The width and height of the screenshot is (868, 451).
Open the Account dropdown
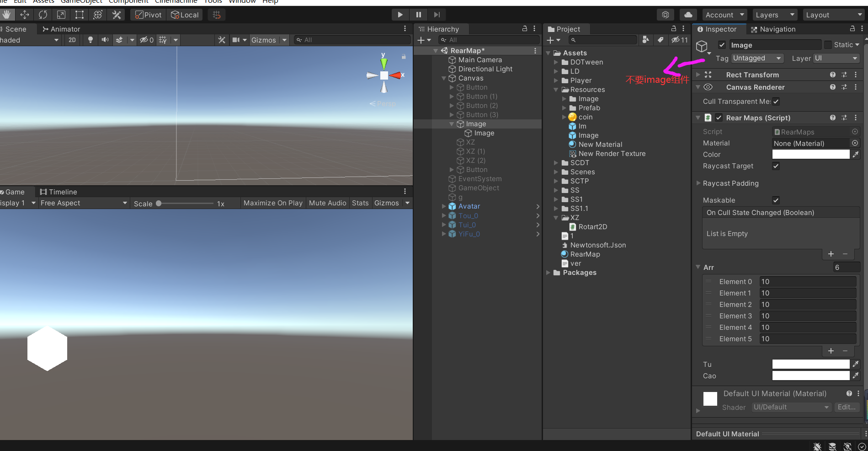point(724,15)
